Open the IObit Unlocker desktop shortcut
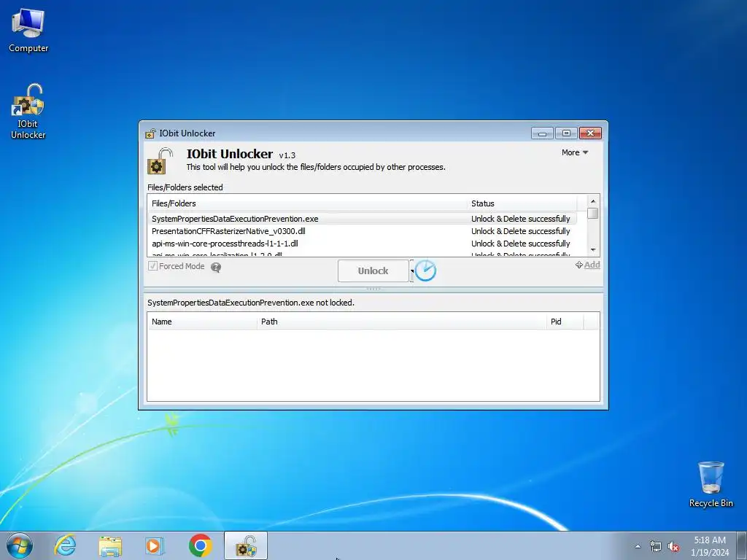747x560 pixels. (x=28, y=112)
